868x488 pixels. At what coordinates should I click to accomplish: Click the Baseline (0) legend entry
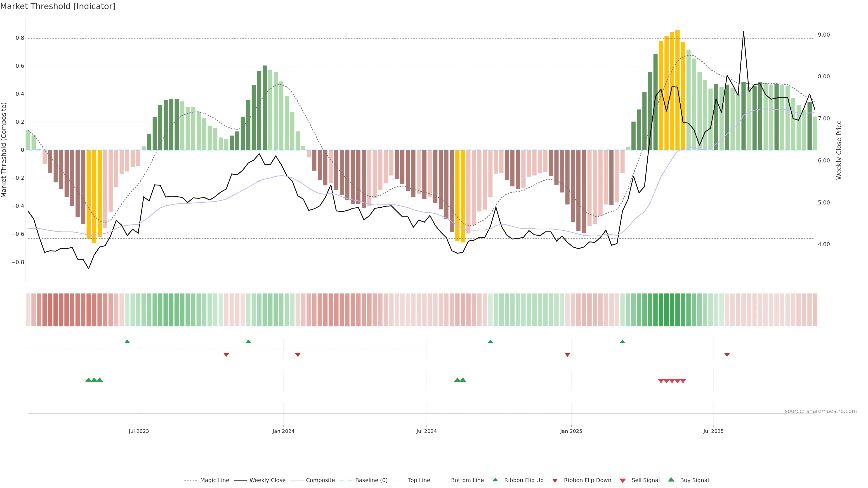[371, 480]
